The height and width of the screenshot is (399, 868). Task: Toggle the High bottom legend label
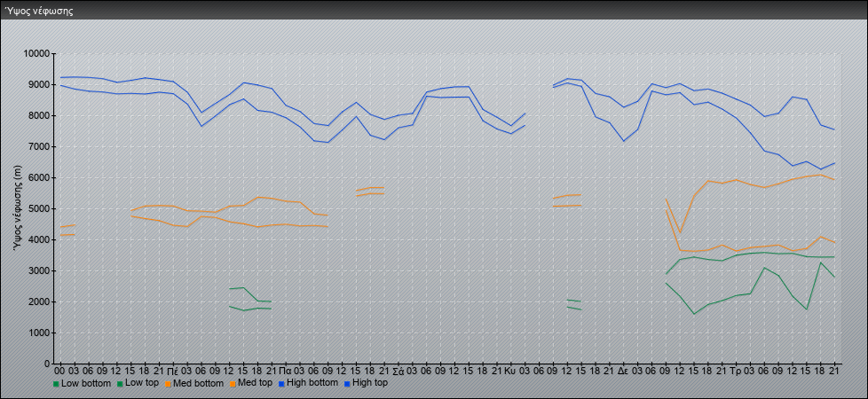pos(312,382)
